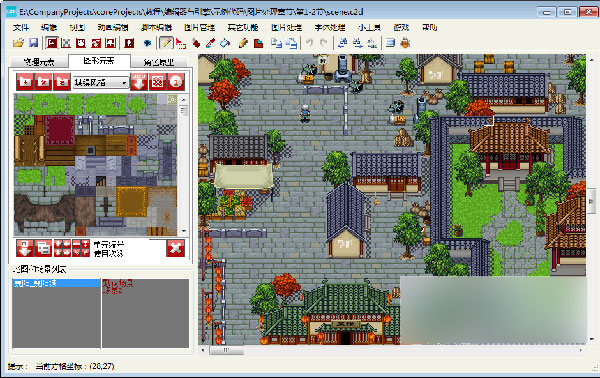The height and width of the screenshot is (378, 600).
Task: Click the red X delete button below tileset
Action: (x=176, y=248)
